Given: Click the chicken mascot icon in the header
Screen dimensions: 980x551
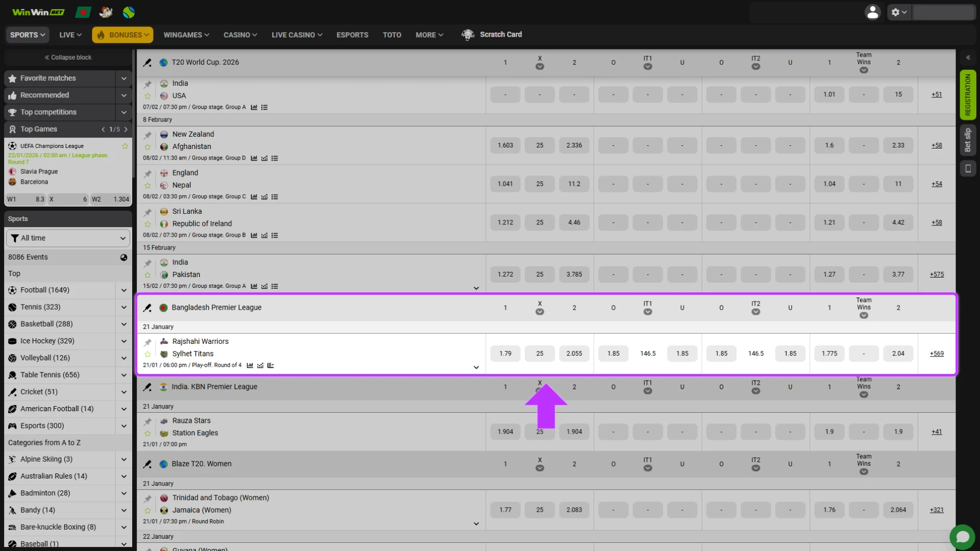Looking at the screenshot, I should 106,12.
